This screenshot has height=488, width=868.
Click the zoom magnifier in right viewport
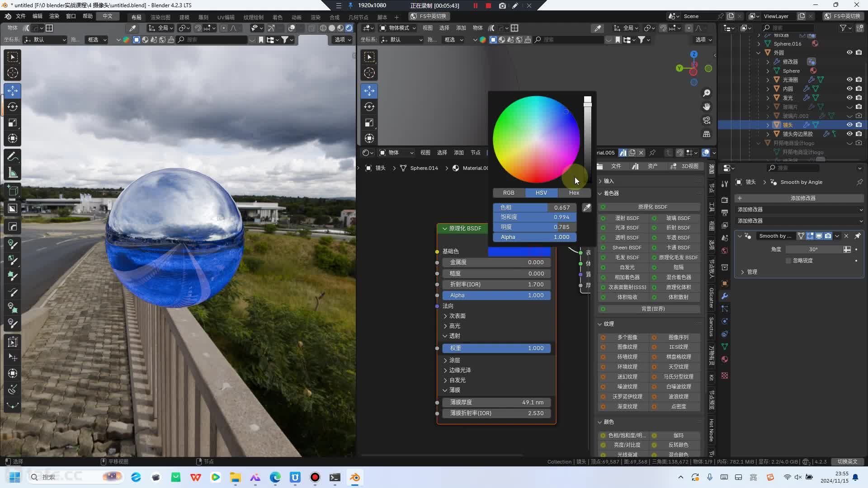(707, 93)
